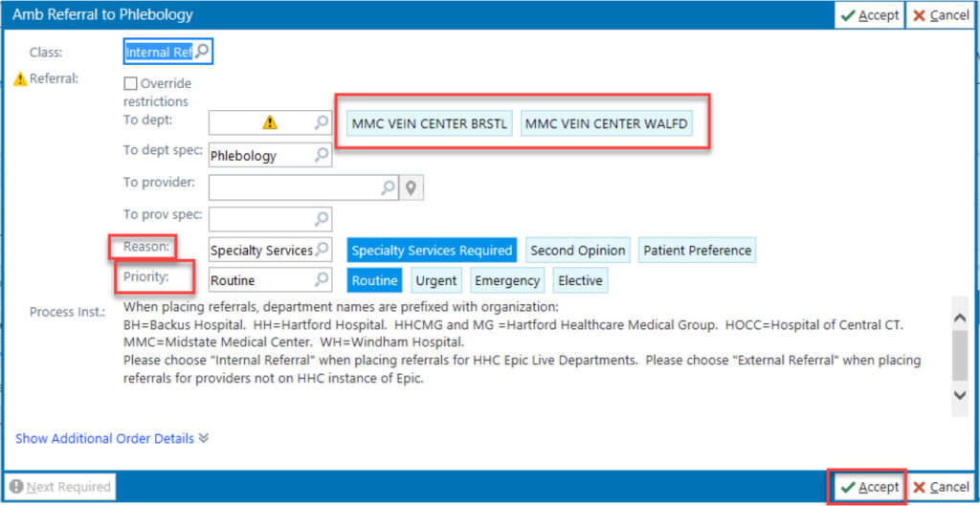The image size is (980, 506).
Task: Click the Accept button in title bar
Action: 869,15
